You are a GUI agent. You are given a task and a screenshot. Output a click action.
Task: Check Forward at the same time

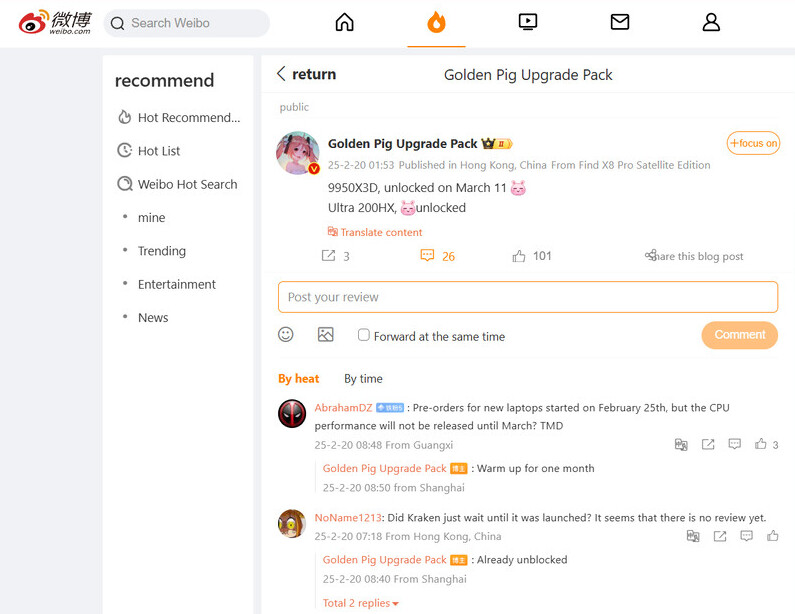click(x=364, y=335)
